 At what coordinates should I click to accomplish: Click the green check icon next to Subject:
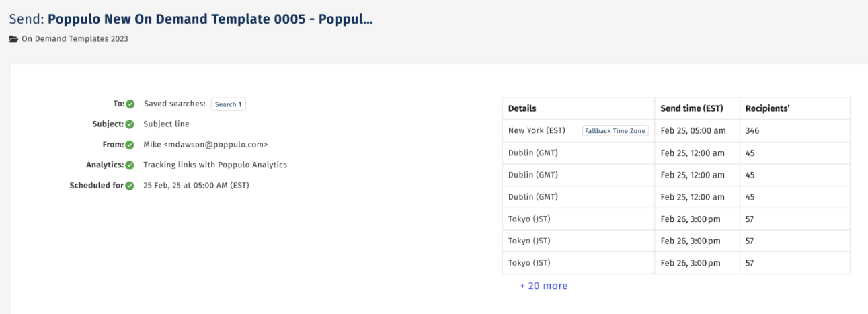(x=130, y=124)
